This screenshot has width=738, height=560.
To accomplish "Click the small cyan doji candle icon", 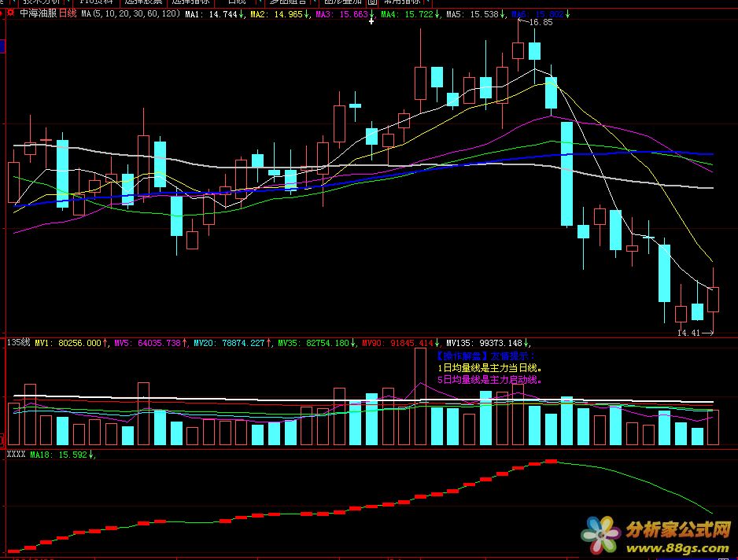I will pos(355,105).
